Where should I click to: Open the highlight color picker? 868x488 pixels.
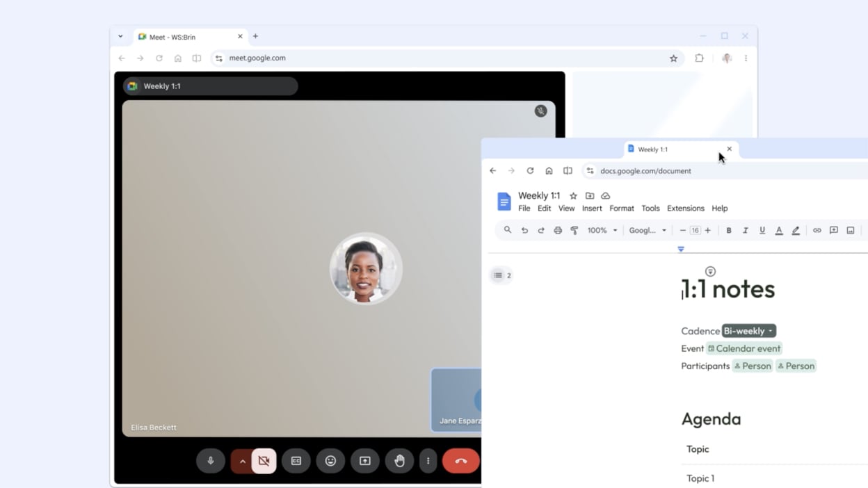(796, 230)
